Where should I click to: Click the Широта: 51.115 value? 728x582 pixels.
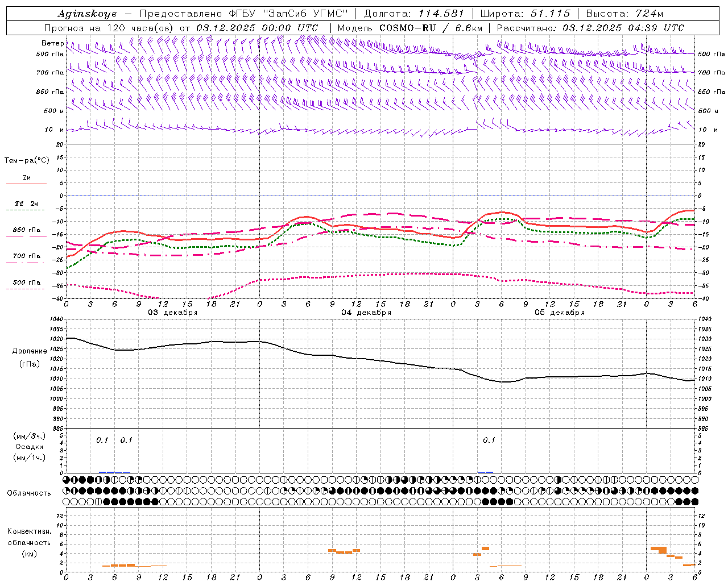(x=525, y=14)
